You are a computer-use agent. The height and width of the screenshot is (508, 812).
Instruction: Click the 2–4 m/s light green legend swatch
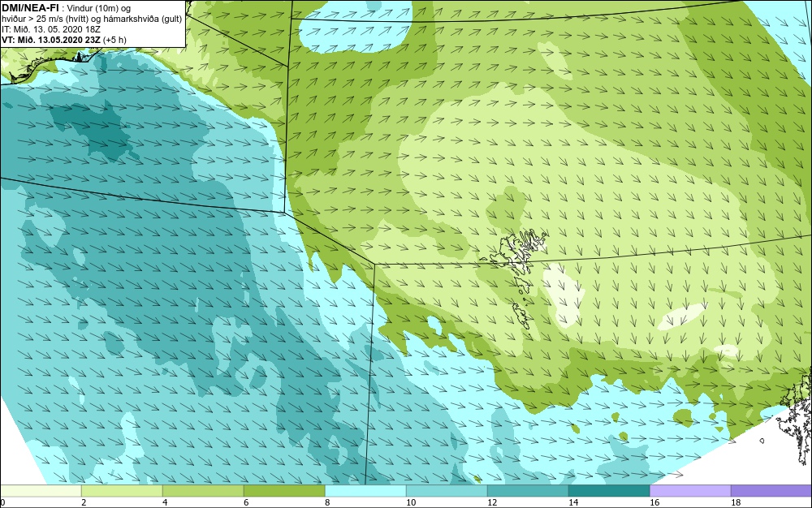[123, 491]
